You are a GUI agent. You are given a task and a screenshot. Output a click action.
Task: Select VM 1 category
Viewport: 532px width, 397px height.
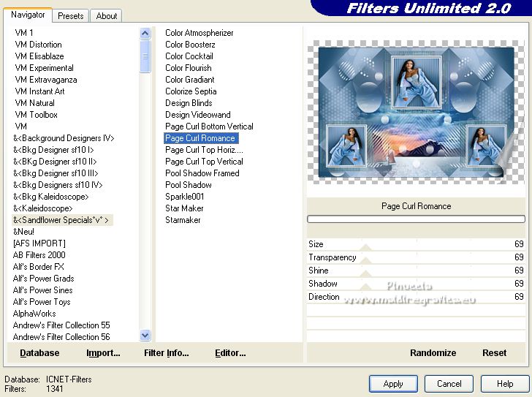pos(24,33)
